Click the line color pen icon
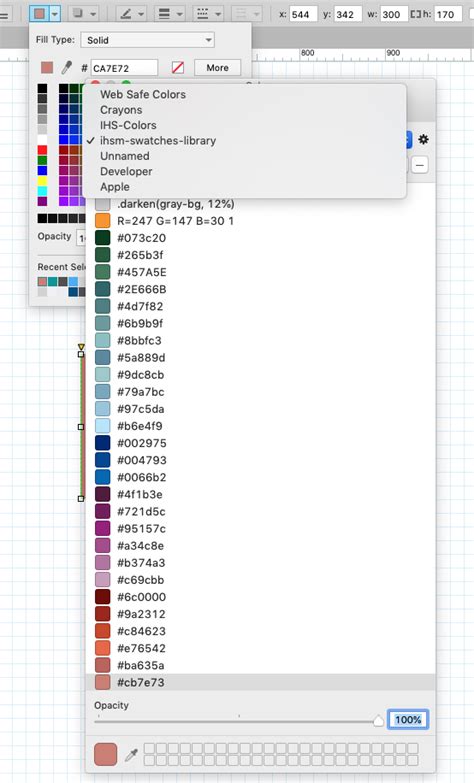Image resolution: width=474 pixels, height=783 pixels. (126, 13)
